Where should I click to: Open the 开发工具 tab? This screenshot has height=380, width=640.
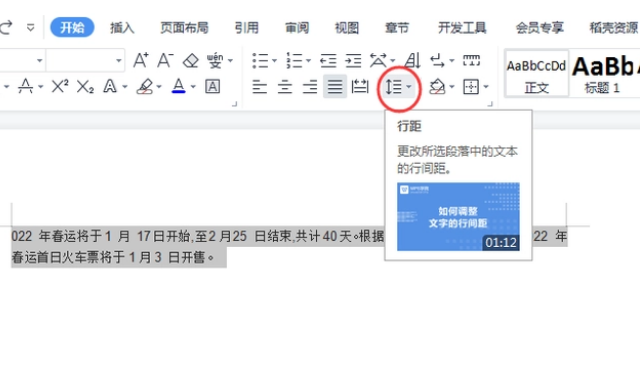point(462,28)
